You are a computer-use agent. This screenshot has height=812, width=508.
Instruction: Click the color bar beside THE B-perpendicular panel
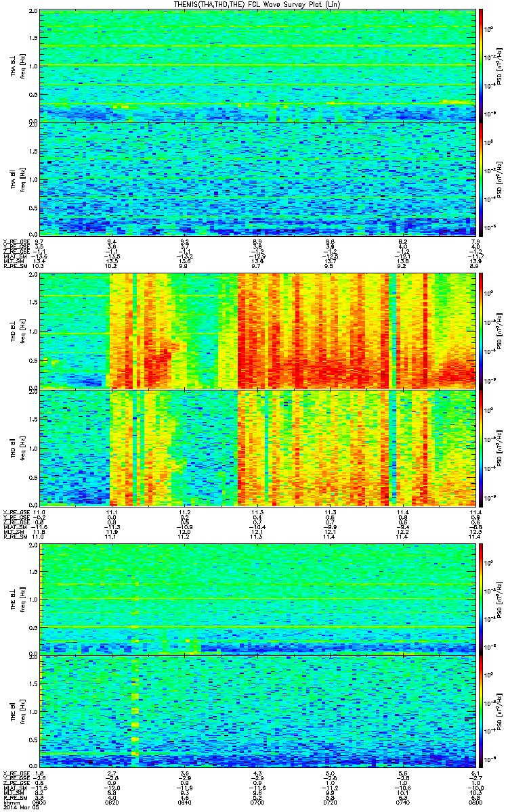(x=480, y=599)
